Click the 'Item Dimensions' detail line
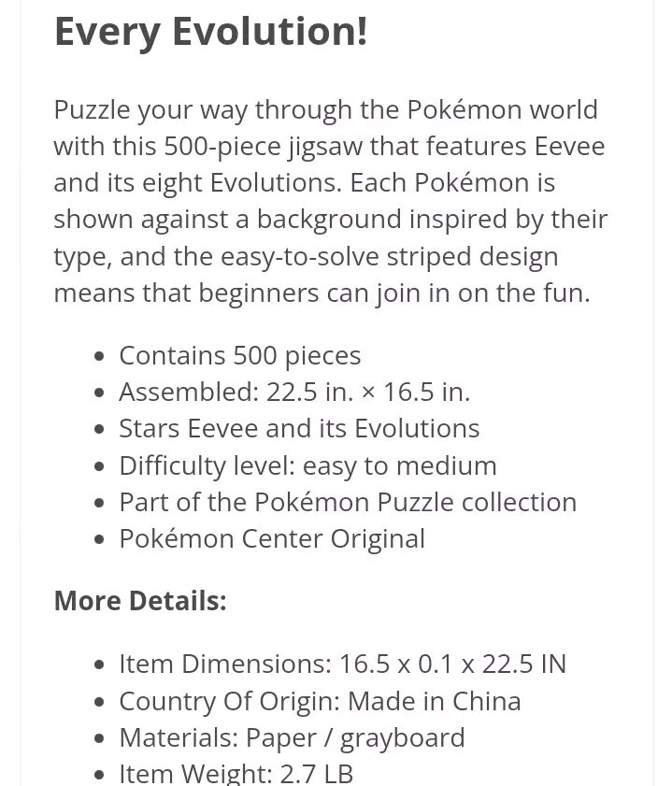This screenshot has height=786, width=672. pos(342,665)
